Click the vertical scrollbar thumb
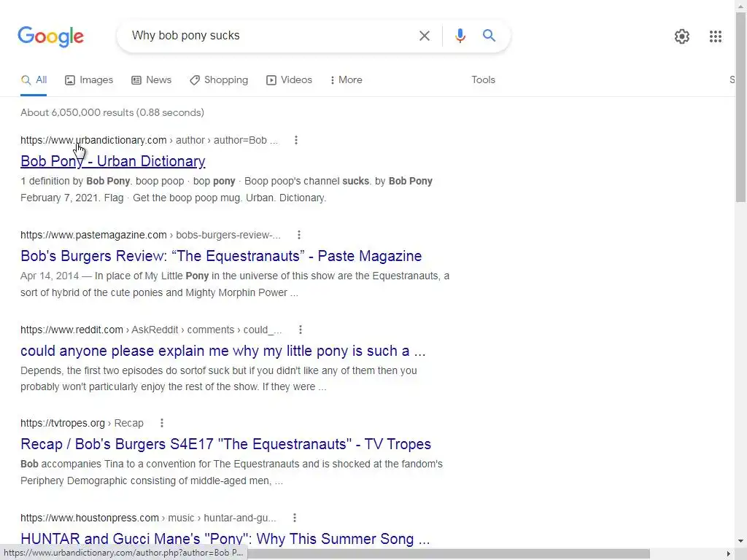Image resolution: width=747 pixels, height=560 pixels. click(741, 107)
